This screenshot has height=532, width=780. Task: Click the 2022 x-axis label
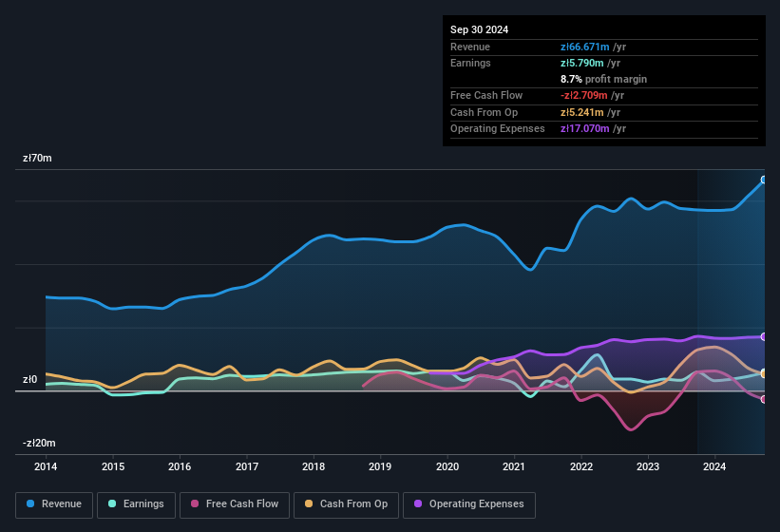pos(581,466)
